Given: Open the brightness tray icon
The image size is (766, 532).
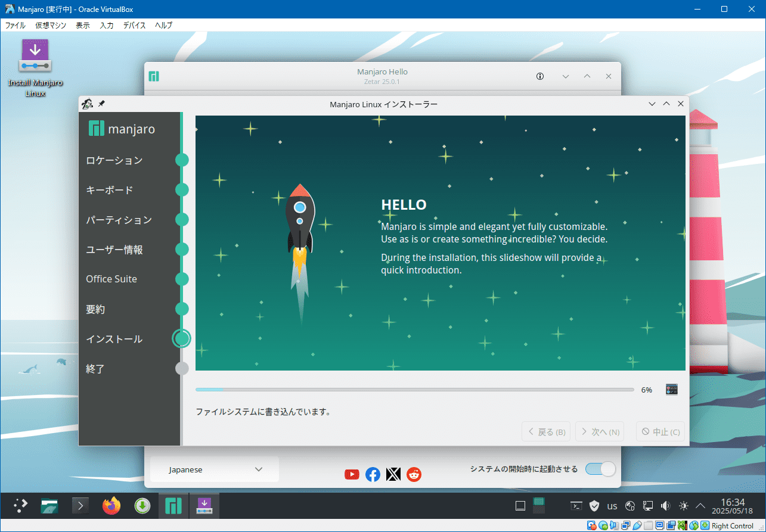Looking at the screenshot, I should 684,506.
